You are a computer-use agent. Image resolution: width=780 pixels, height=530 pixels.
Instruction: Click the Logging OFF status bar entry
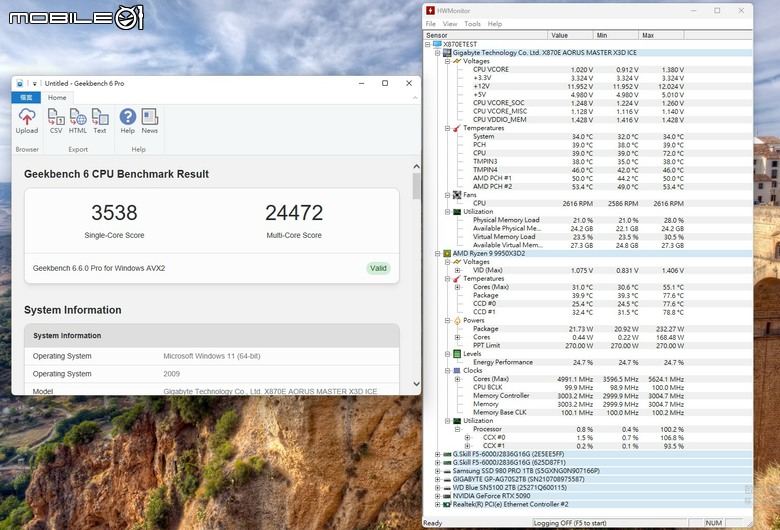point(609,523)
